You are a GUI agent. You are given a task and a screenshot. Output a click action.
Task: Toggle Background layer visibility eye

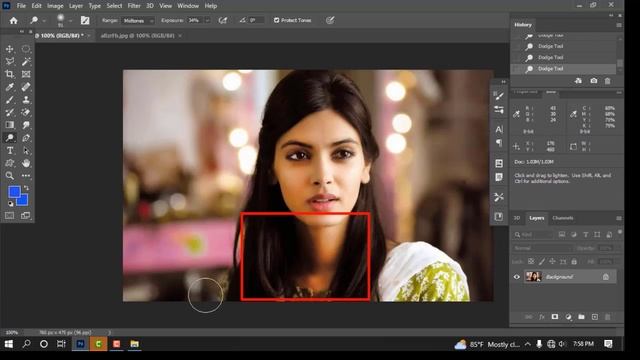[517, 277]
